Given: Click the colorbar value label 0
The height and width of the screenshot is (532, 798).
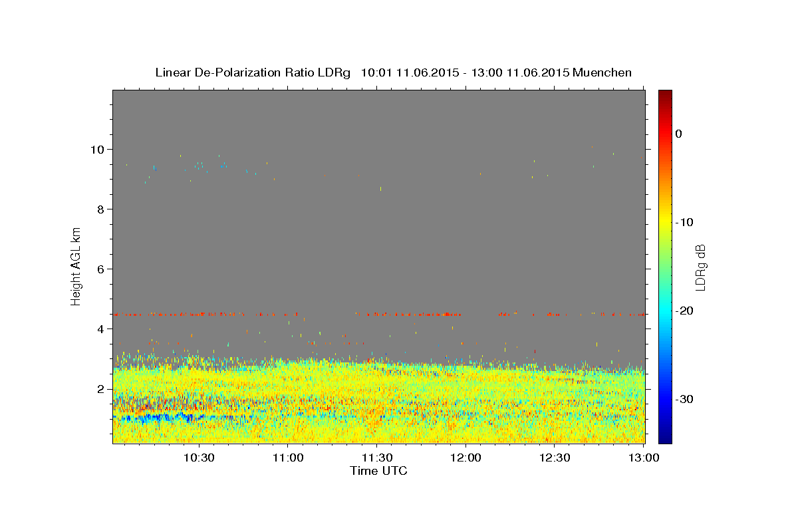Looking at the screenshot, I should click(x=678, y=134).
